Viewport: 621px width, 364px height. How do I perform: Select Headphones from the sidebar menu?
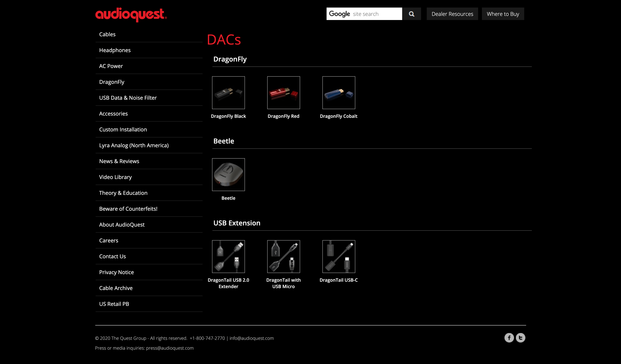[x=115, y=50]
